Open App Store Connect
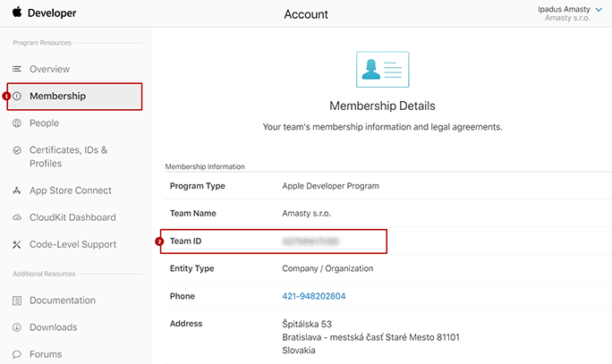Image resolution: width=612 pixels, height=364 pixels. (x=71, y=190)
